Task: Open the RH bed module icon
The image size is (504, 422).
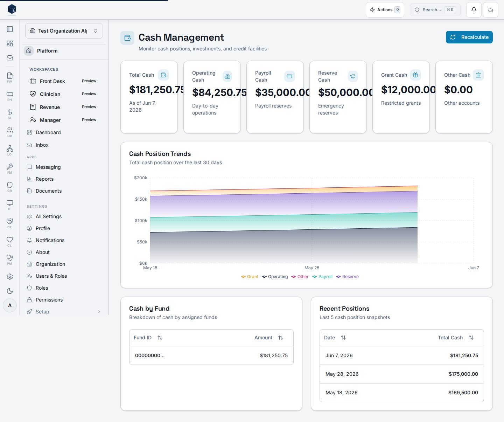Action: pyautogui.click(x=10, y=96)
